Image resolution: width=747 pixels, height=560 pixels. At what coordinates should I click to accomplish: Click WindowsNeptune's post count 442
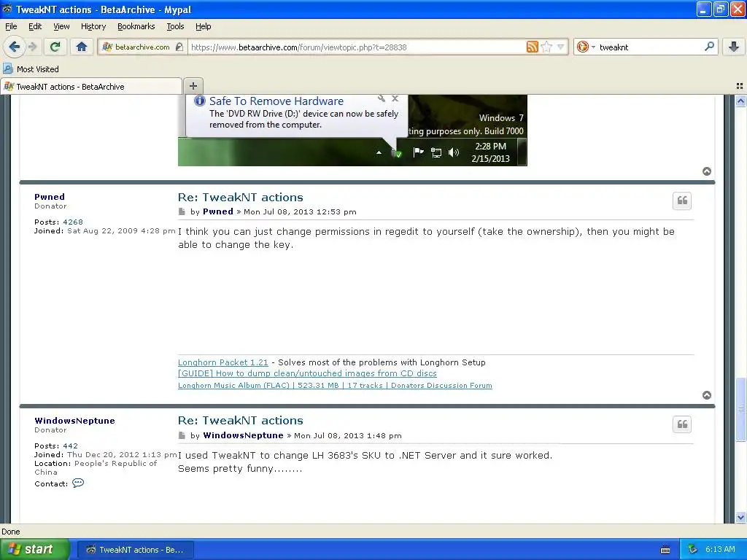click(x=70, y=446)
